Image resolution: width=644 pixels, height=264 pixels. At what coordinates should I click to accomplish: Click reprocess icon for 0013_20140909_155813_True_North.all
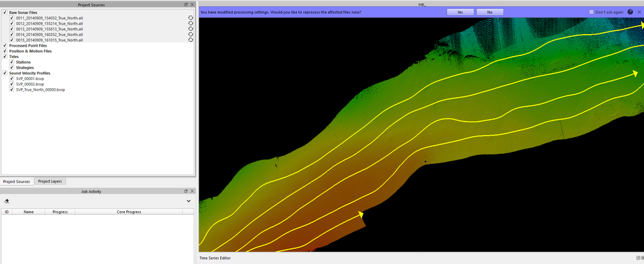click(x=190, y=29)
